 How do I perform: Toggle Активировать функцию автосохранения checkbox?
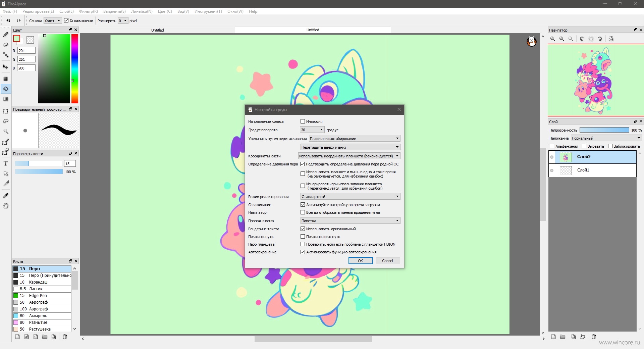point(303,252)
